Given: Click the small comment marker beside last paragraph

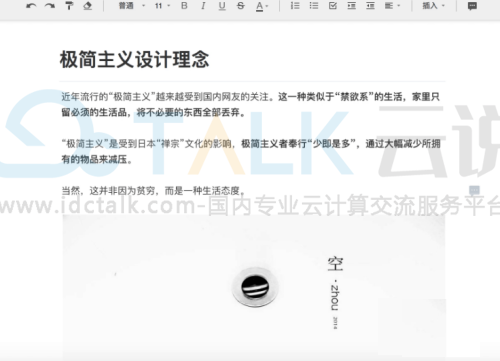Looking at the screenshot, I should [x=474, y=190].
